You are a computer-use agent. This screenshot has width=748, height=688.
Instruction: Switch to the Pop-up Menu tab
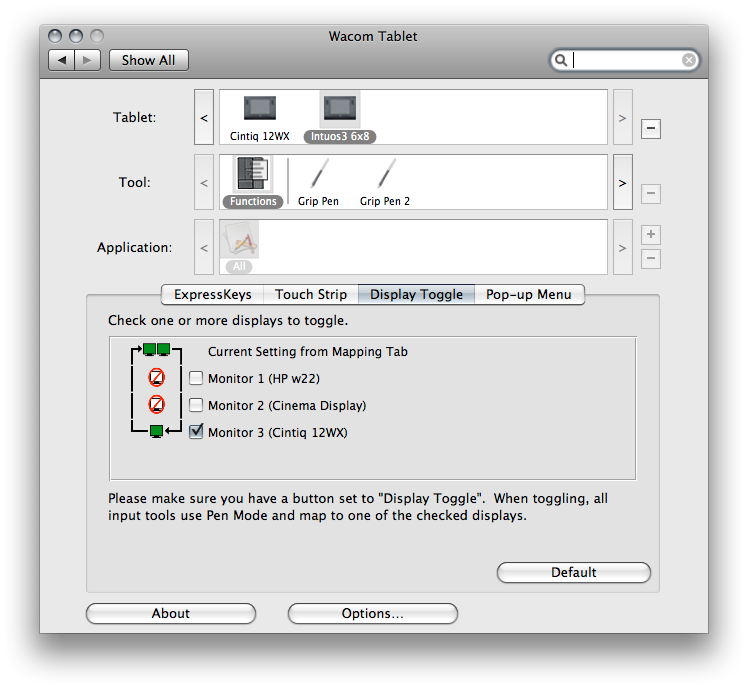click(x=529, y=294)
